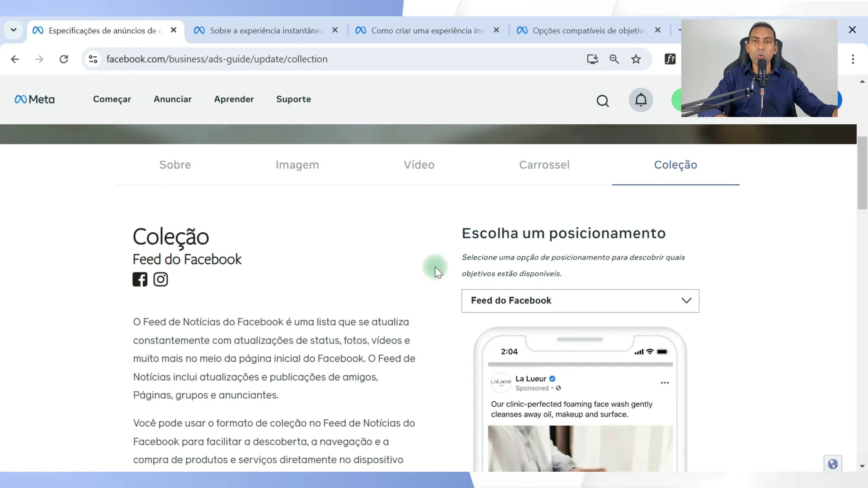Click the globe language icon at bottom right

point(833,464)
